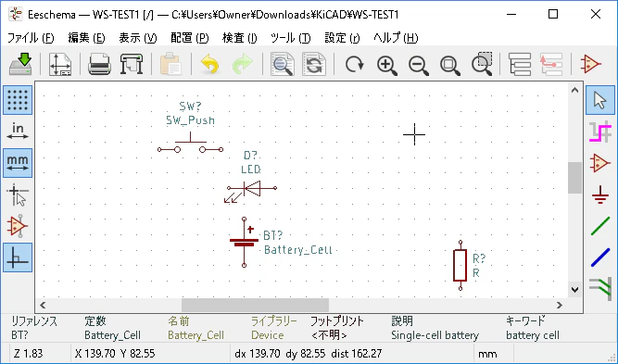
Task: Choose the arrow selection tool
Action: (599, 100)
